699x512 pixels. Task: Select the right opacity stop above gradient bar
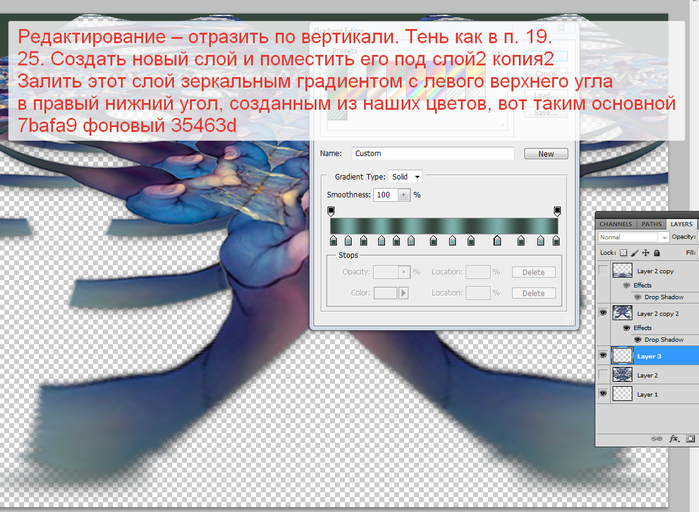[x=557, y=211]
